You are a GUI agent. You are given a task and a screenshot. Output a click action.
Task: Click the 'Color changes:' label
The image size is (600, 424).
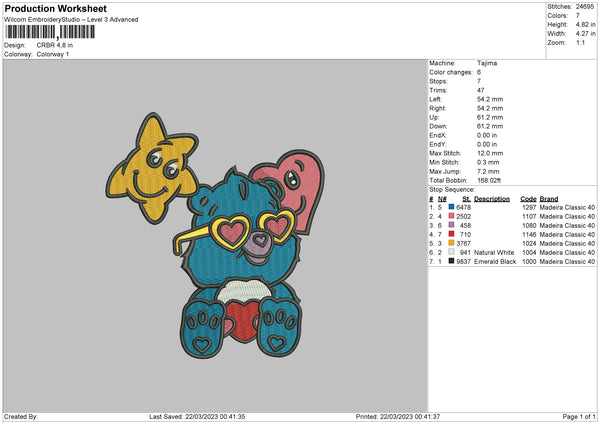451,72
